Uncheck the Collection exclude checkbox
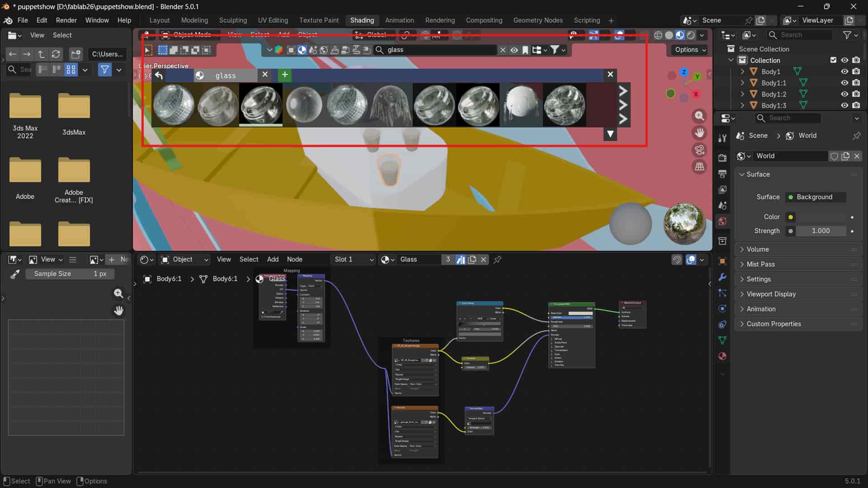This screenshot has width=868, height=488. (x=833, y=60)
